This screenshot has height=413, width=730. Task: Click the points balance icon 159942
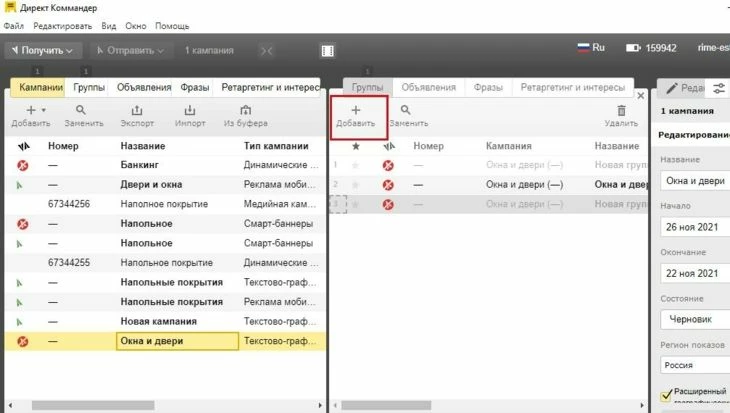point(633,48)
